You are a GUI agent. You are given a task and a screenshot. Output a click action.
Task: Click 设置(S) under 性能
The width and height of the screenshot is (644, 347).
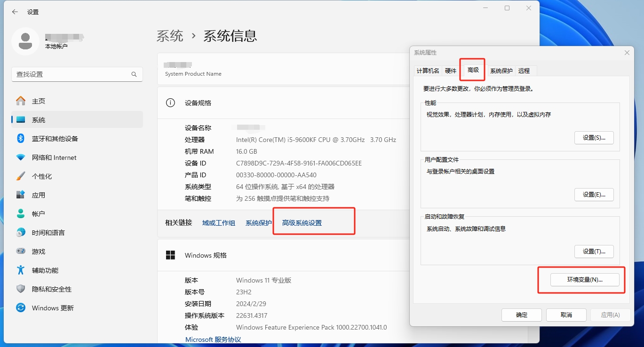click(x=594, y=138)
